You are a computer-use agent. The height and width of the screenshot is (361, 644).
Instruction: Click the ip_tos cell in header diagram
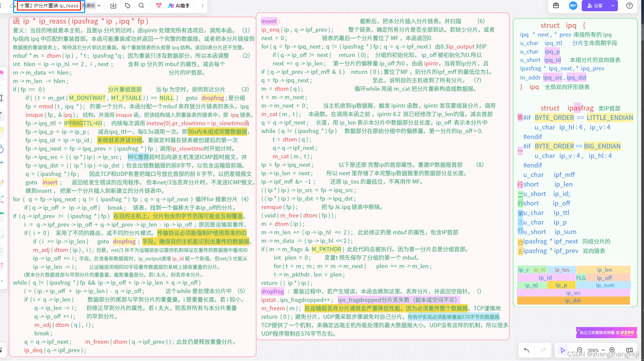562,270
